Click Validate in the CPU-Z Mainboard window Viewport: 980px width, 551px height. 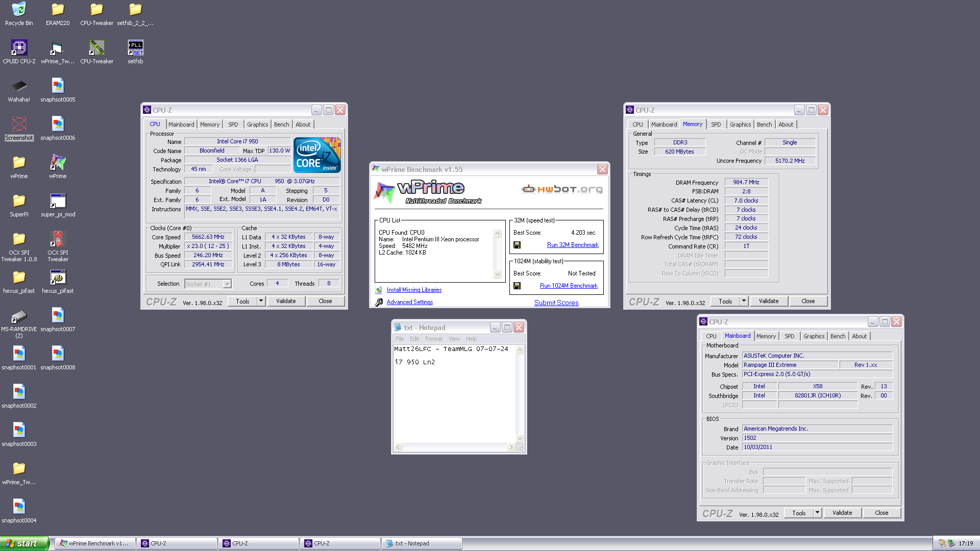(842, 513)
